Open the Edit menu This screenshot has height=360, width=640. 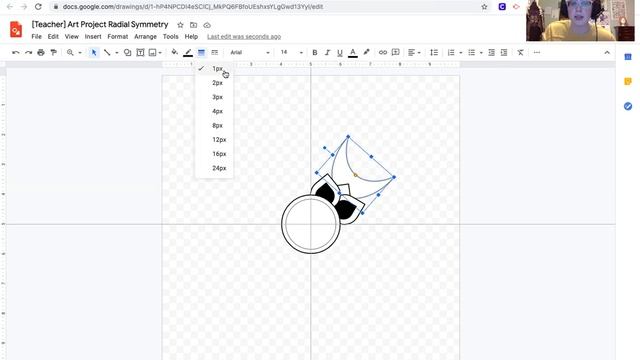click(x=53, y=37)
